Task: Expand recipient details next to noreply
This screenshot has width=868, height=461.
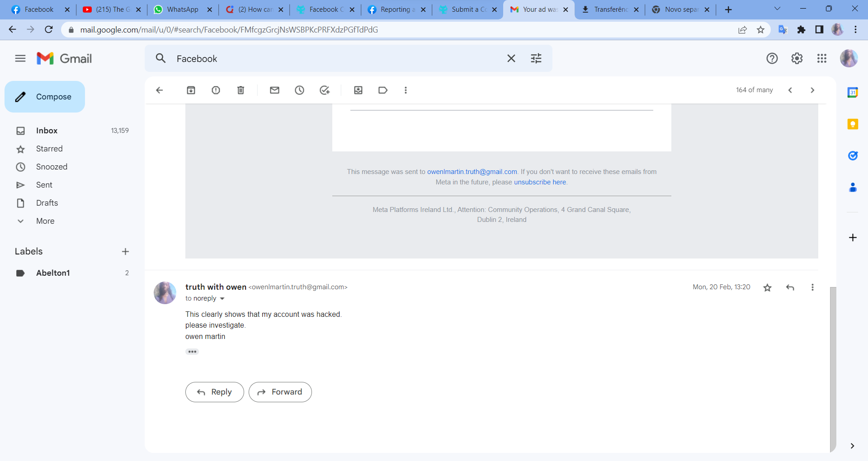Action: 222,299
